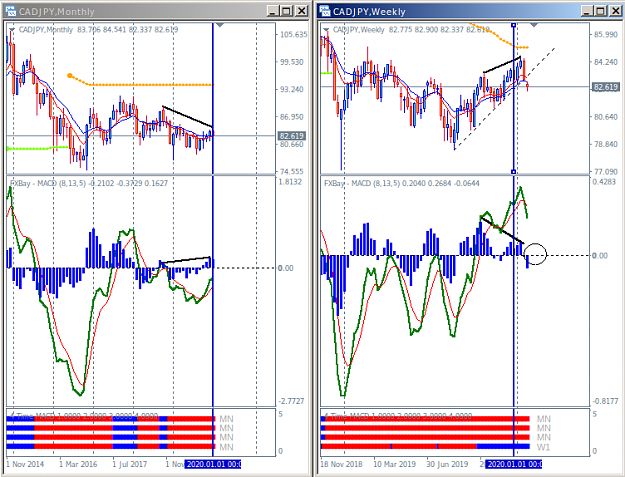Select the dashed trendline on Weekly price chart
The image size is (625, 477).
(505, 98)
